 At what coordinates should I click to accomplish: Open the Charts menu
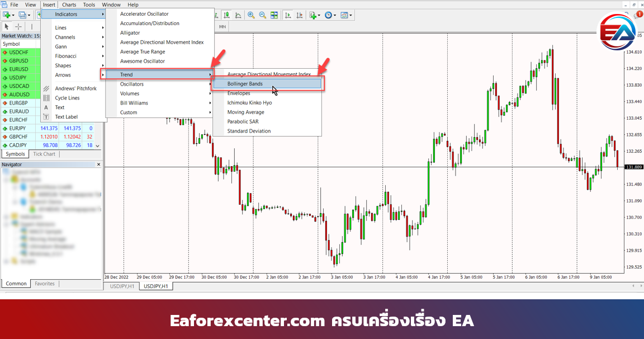click(69, 4)
